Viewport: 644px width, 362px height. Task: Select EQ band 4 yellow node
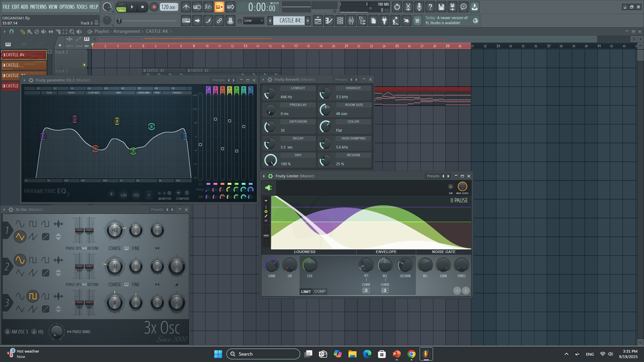[x=117, y=121]
